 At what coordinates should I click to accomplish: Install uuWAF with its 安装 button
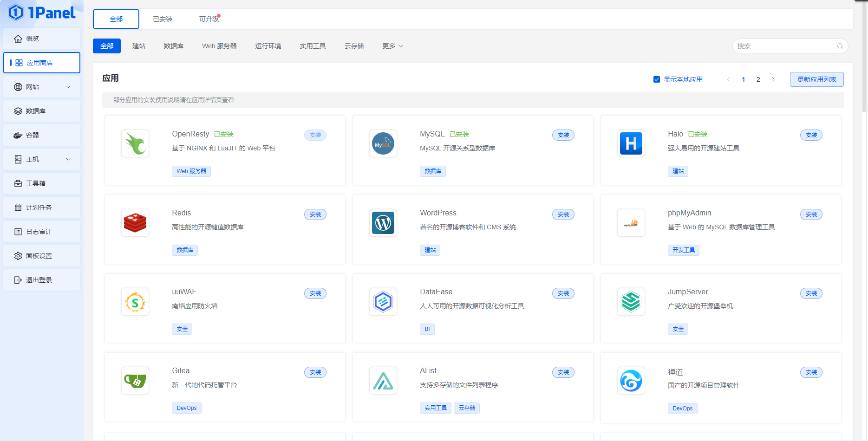click(315, 293)
